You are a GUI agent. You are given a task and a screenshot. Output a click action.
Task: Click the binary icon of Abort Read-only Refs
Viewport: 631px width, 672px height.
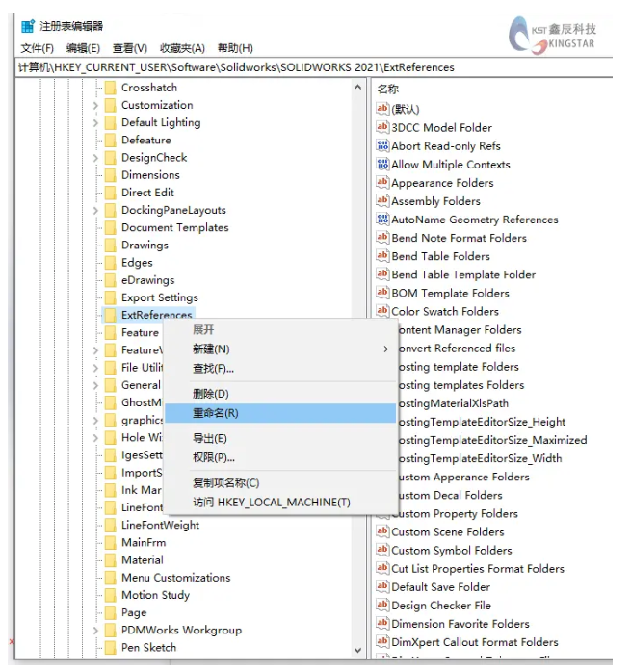click(382, 145)
